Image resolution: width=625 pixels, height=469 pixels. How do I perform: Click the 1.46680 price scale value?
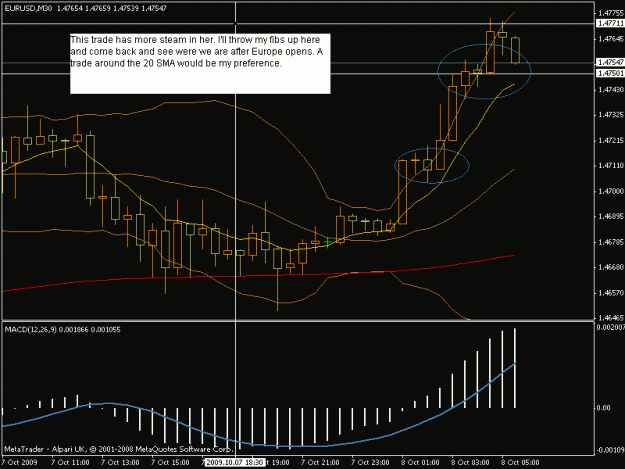(611, 267)
